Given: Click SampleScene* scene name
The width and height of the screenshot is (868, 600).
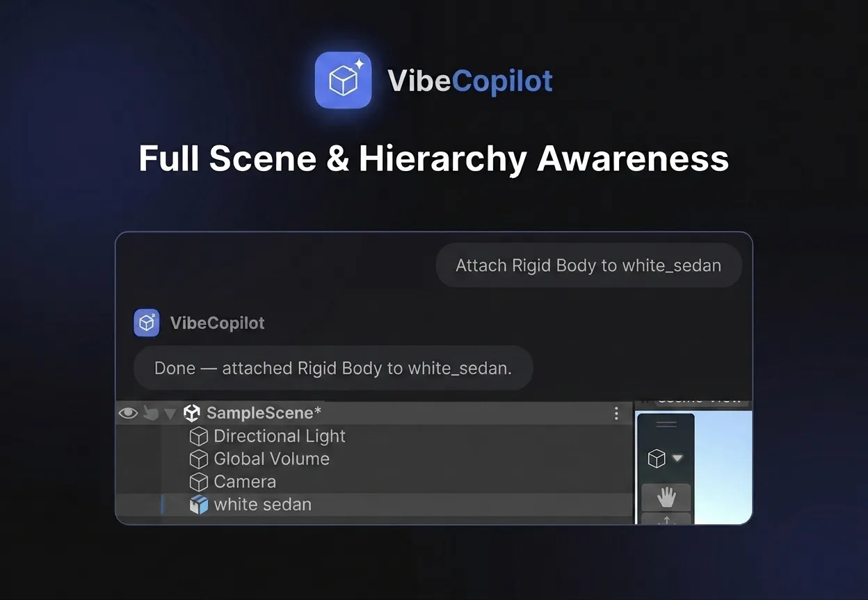Looking at the screenshot, I should tap(264, 413).
